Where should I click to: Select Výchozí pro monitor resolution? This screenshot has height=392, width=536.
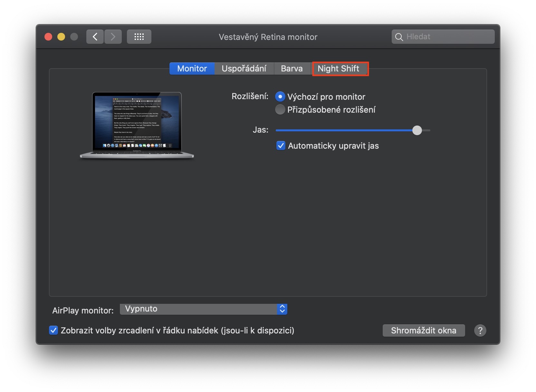(x=280, y=97)
